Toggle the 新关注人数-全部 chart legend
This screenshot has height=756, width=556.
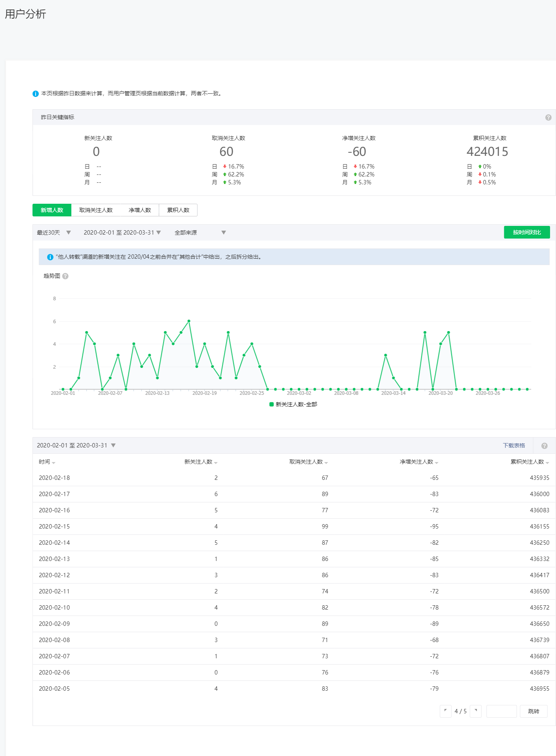point(293,404)
